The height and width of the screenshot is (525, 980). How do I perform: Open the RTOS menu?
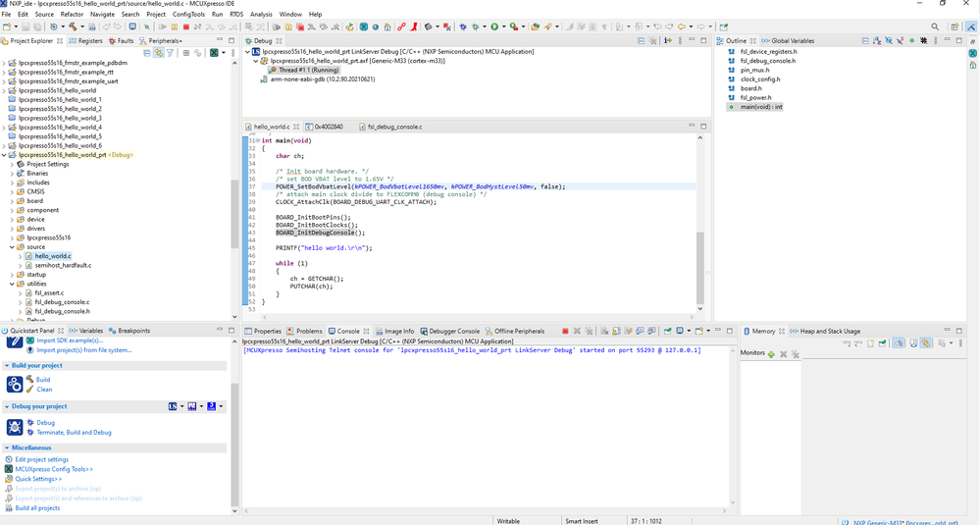click(x=236, y=14)
